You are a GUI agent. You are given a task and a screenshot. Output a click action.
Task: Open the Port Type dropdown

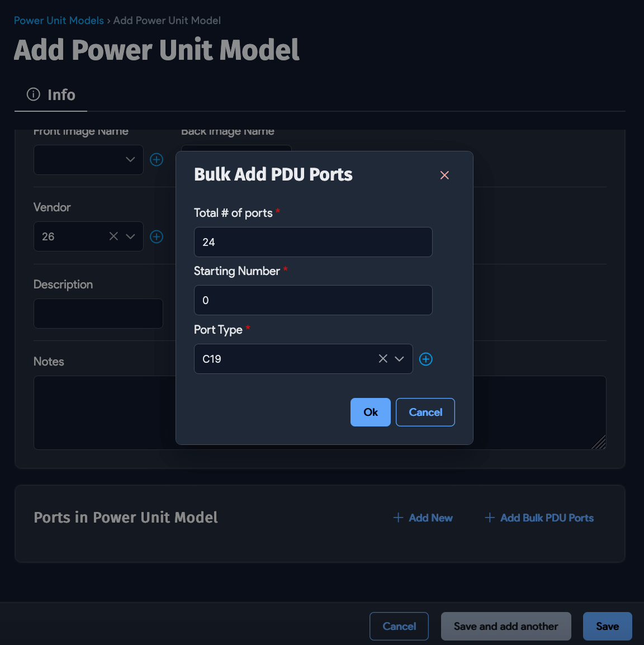(399, 359)
